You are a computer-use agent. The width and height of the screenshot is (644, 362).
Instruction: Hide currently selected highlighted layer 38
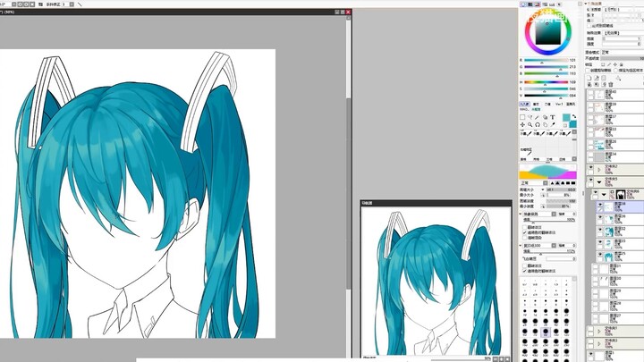click(599, 205)
